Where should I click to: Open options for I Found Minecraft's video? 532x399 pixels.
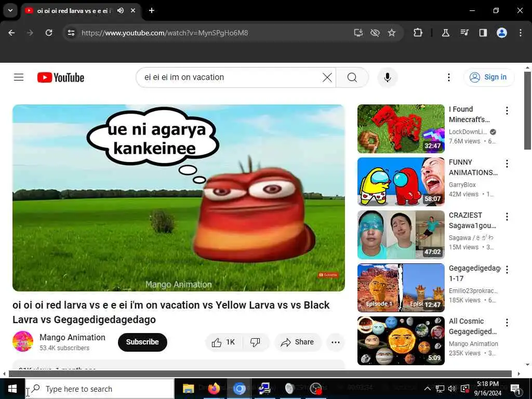pos(507,111)
